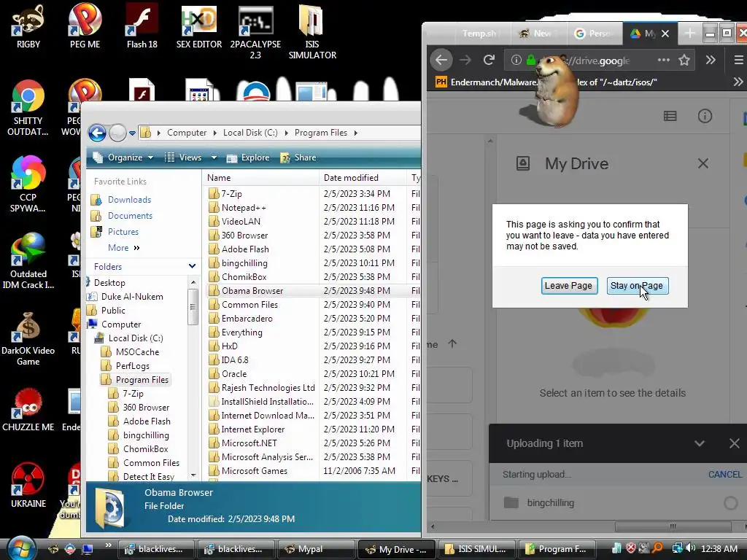Show more bookmarks toolbar overflow chevron
Screen dimensions: 747x560
point(738,82)
